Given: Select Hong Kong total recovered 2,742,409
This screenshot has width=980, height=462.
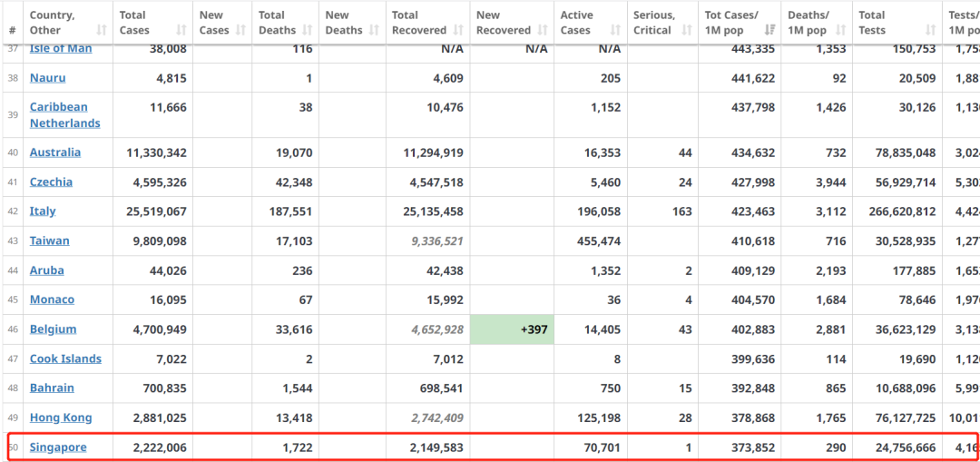Looking at the screenshot, I should pos(436,418).
